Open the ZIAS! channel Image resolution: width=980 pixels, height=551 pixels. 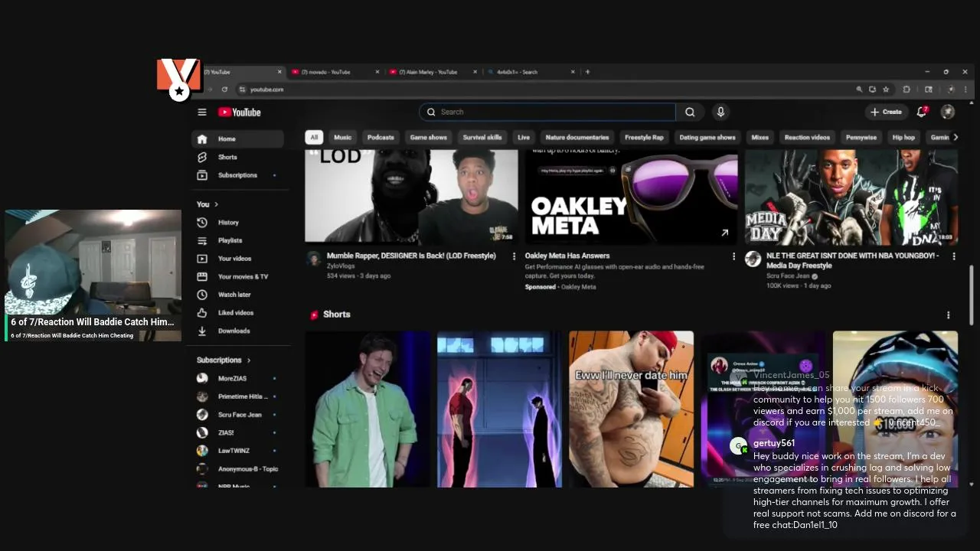coord(237,432)
